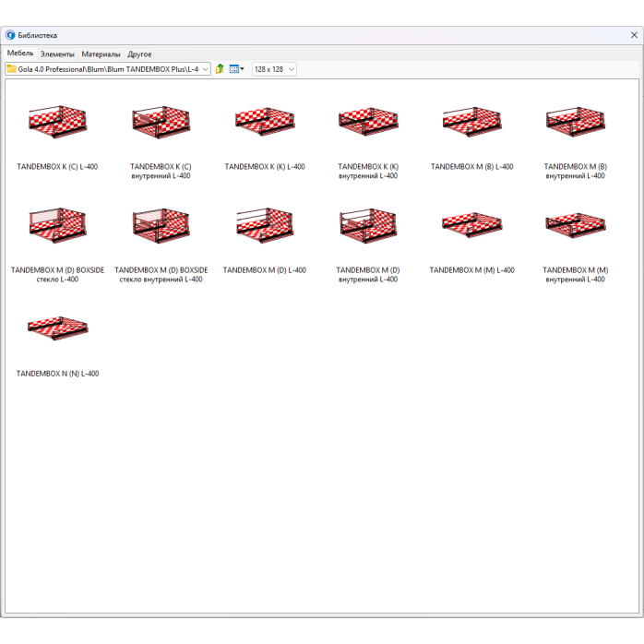Open the 128 x 128 thumbnail size dropdown
This screenshot has height=644, width=644.
pos(291,69)
